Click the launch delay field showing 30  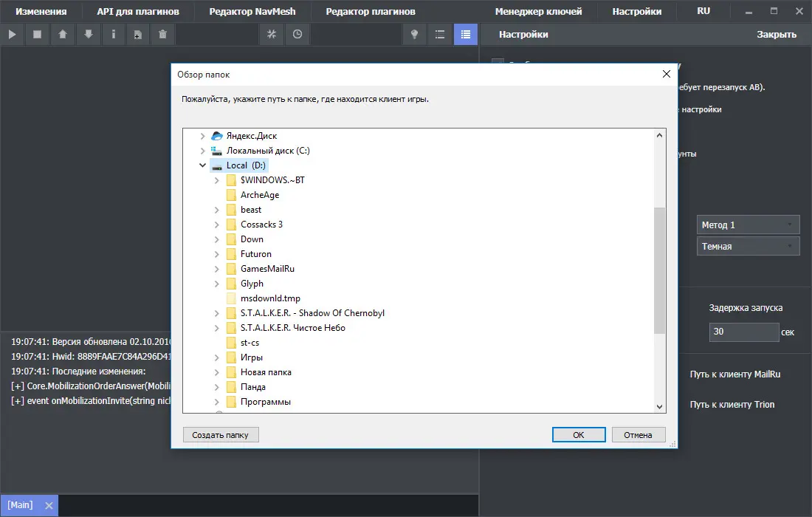click(x=743, y=332)
